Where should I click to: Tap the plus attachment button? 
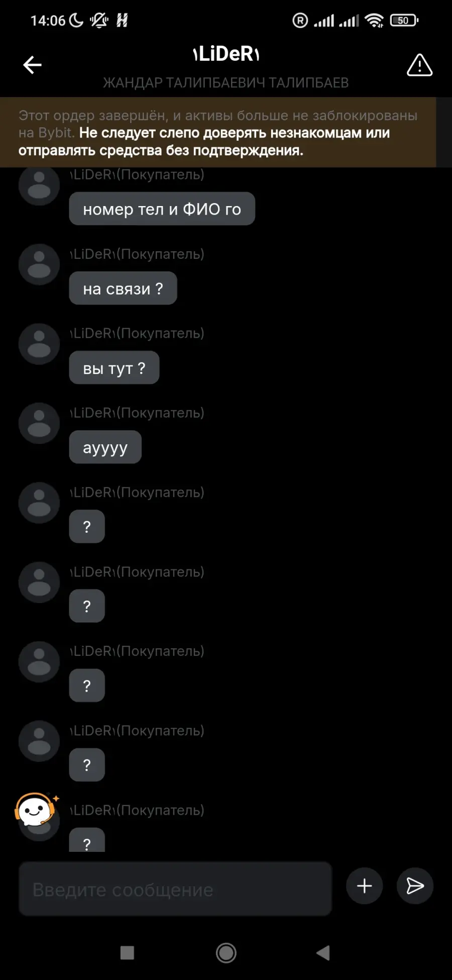(x=364, y=886)
